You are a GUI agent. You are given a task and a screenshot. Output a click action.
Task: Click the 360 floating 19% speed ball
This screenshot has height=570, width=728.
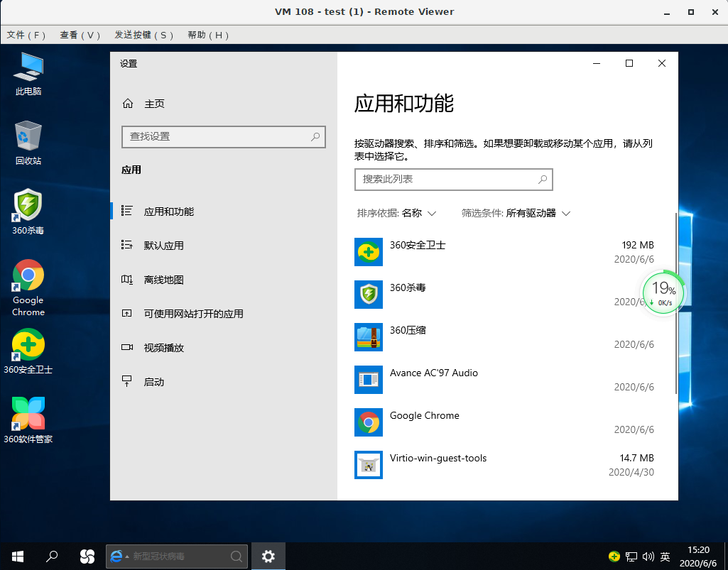click(663, 293)
